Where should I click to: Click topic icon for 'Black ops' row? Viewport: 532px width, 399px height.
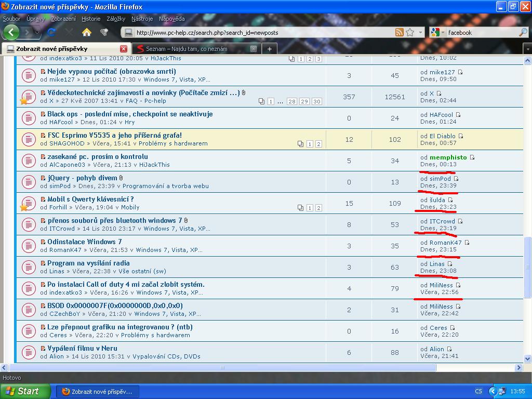click(29, 118)
